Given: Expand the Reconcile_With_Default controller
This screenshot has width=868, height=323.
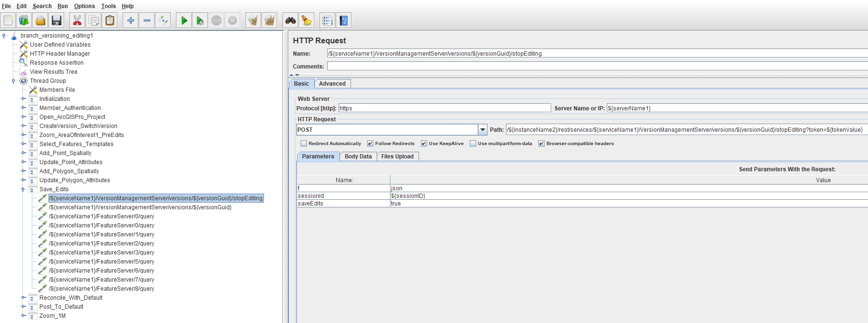Looking at the screenshot, I should [x=23, y=298].
